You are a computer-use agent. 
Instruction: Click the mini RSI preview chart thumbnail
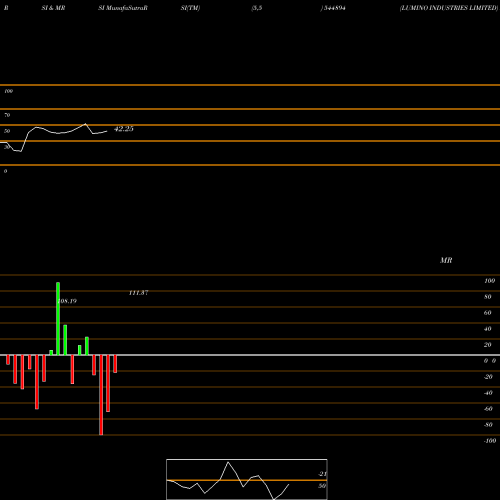[x=247, y=479]
